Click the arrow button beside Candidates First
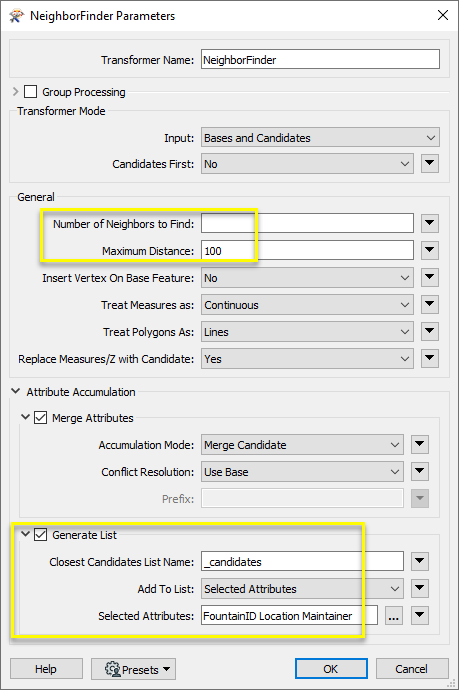The width and height of the screenshot is (459, 690). pyautogui.click(x=430, y=164)
